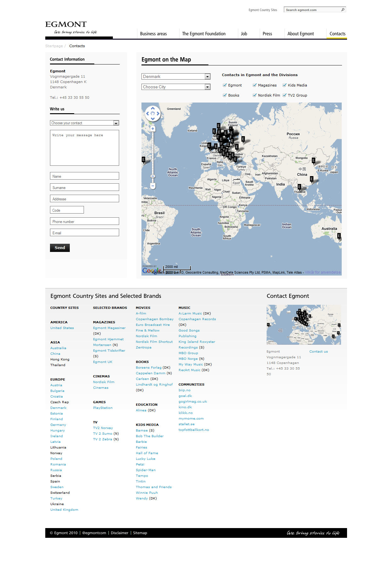Open The Egmont Foundation menu
The width and height of the screenshot is (392, 585).
point(204,34)
